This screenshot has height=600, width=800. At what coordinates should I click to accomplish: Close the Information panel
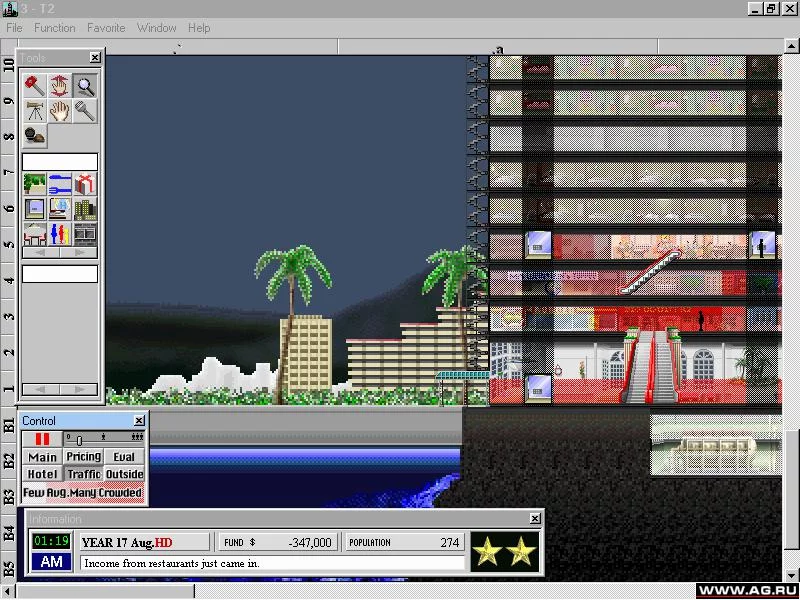[x=535, y=518]
